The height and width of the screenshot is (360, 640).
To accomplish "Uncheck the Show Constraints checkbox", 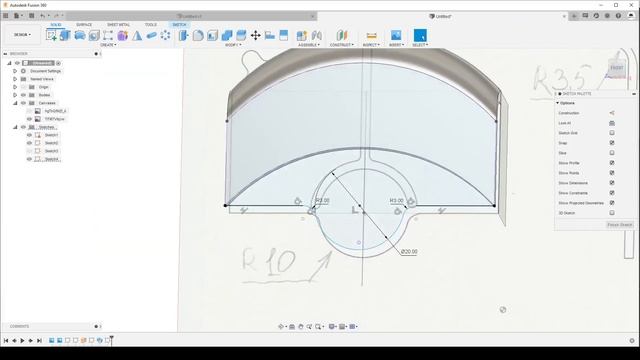I will click(x=612, y=193).
